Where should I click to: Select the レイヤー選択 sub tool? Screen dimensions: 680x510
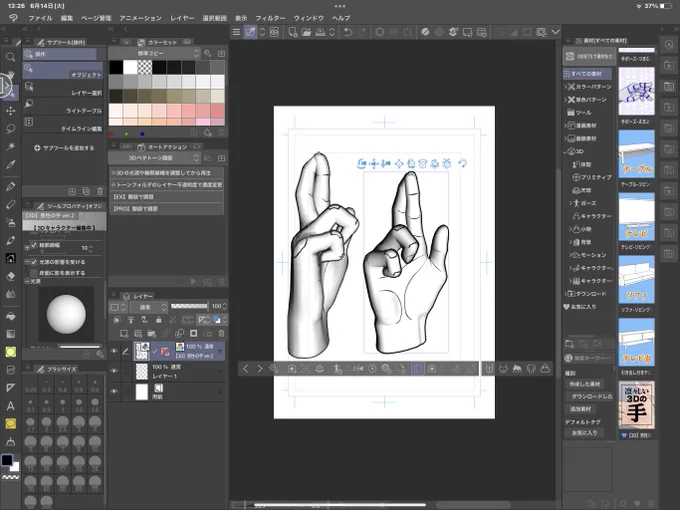click(63, 88)
